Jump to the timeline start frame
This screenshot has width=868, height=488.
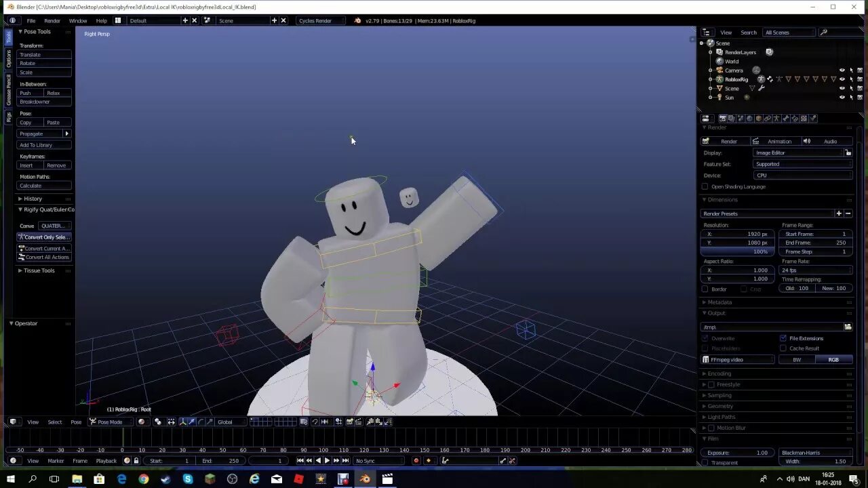[x=300, y=460]
